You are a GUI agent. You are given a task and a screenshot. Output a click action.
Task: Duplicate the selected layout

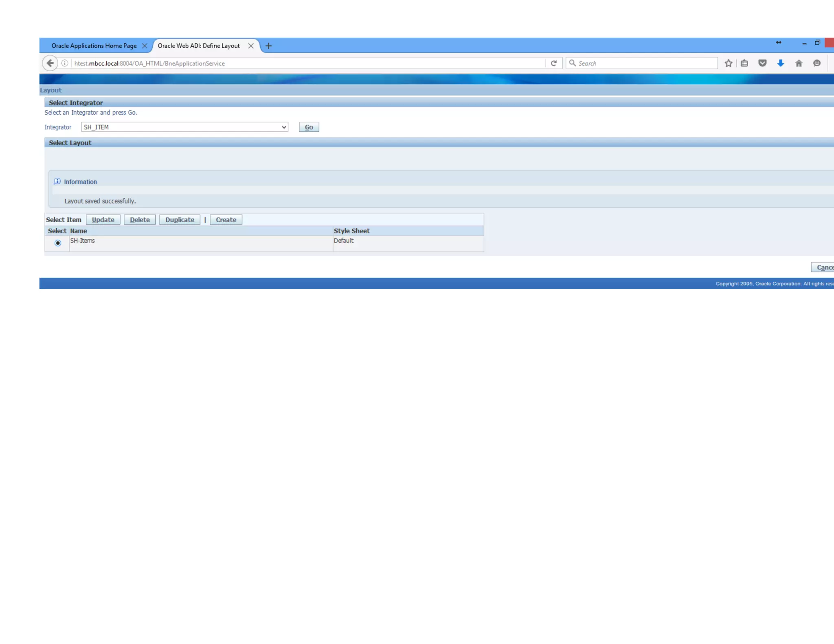point(180,220)
